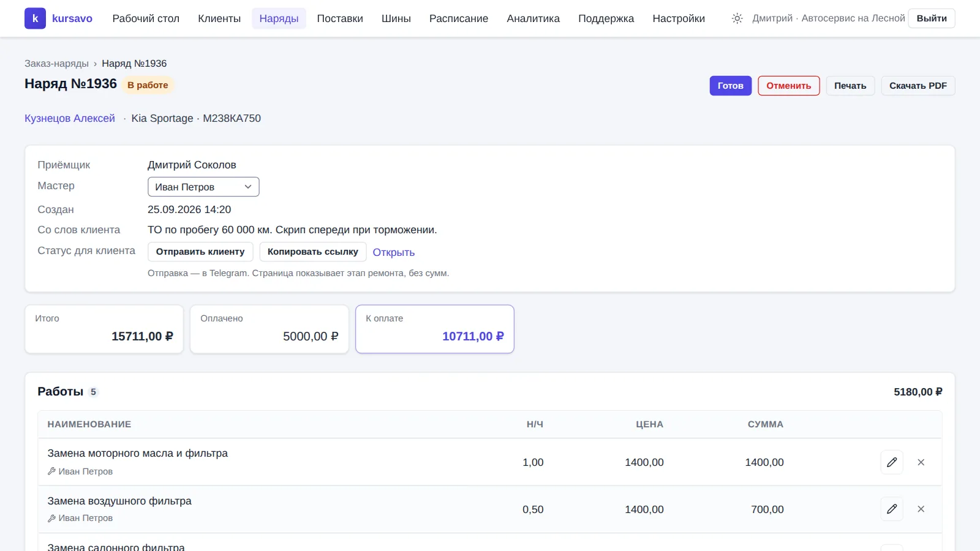Click Копировать ссылку button
The width and height of the screenshot is (980, 551).
(x=313, y=252)
